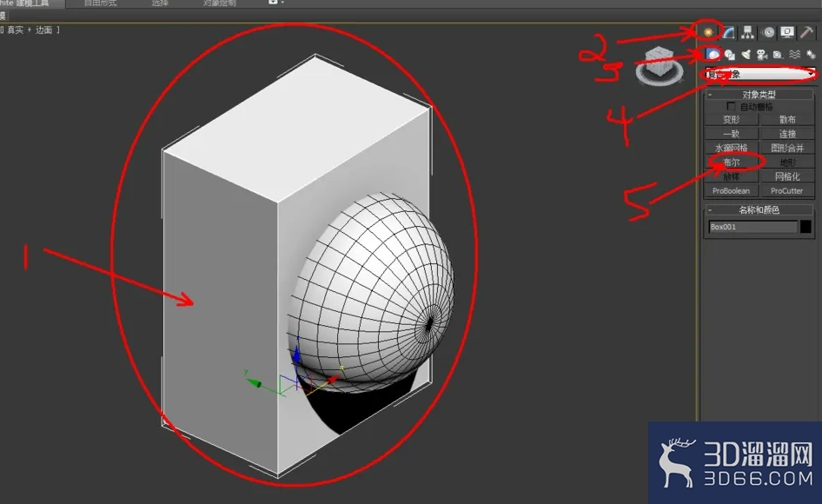822x504 pixels.
Task: Open the 边面 viewport label menu
Action: pos(43,30)
